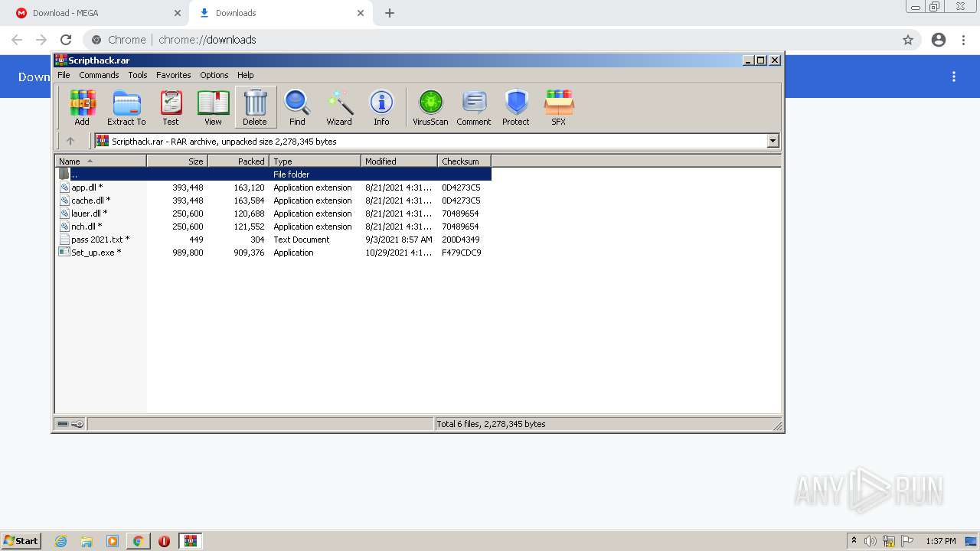This screenshot has height=551, width=980.
Task: Open the Help menu
Action: point(245,75)
